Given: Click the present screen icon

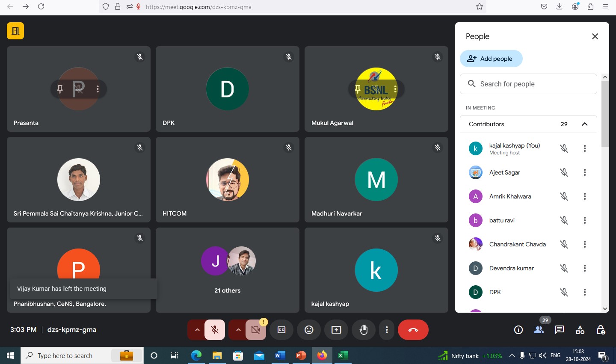Looking at the screenshot, I should pyautogui.click(x=336, y=330).
